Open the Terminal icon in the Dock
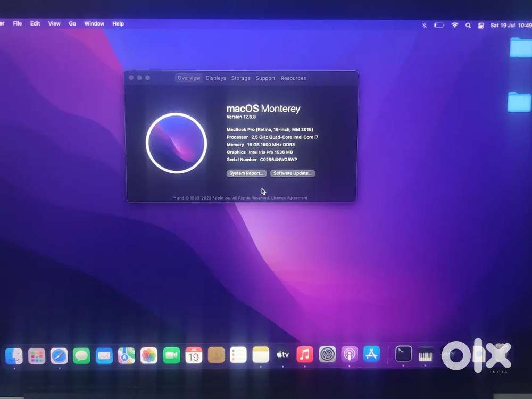532x399 pixels. tap(404, 354)
